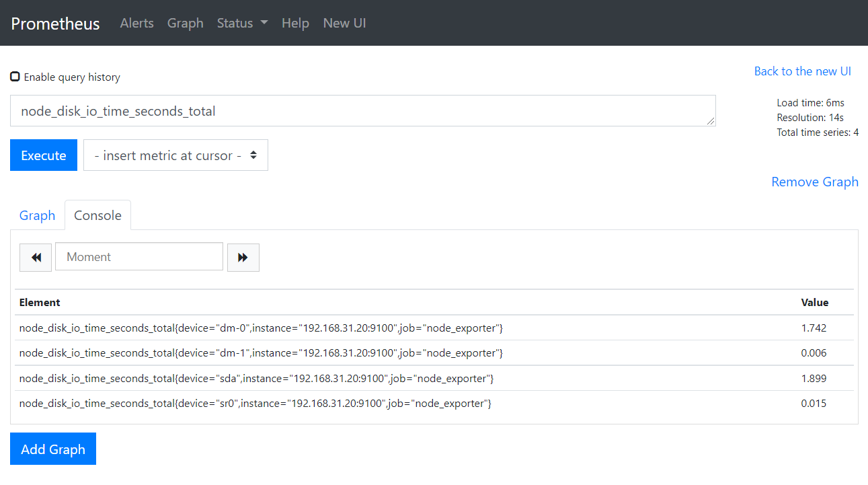This screenshot has width=868, height=485.
Task: Click the Add Graph button
Action: (x=53, y=449)
